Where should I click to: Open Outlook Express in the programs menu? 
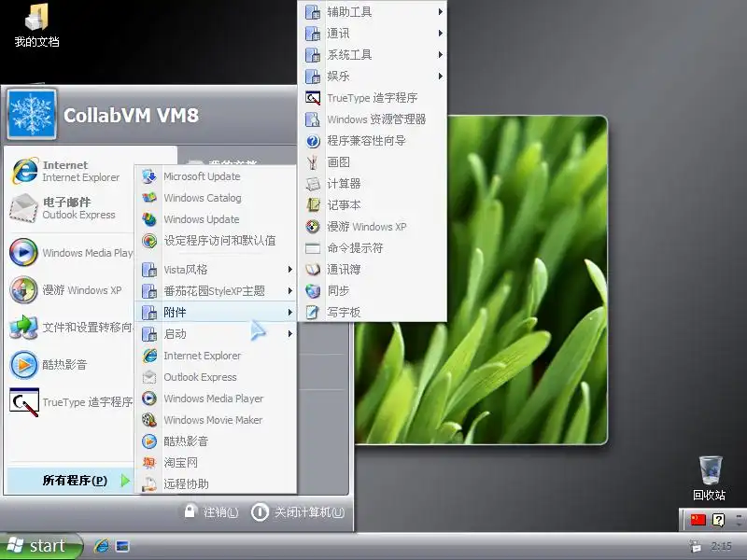(216, 377)
